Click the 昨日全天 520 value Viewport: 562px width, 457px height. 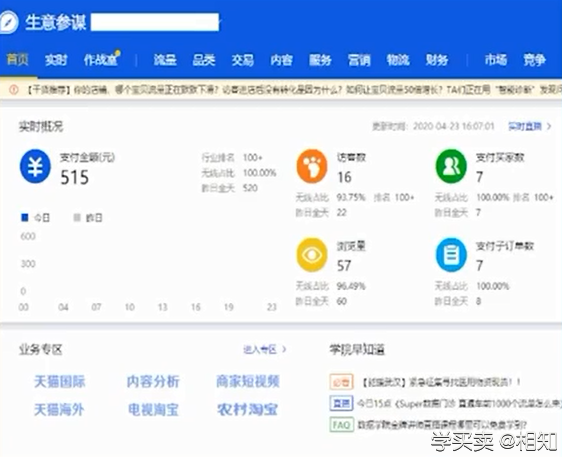(x=250, y=188)
